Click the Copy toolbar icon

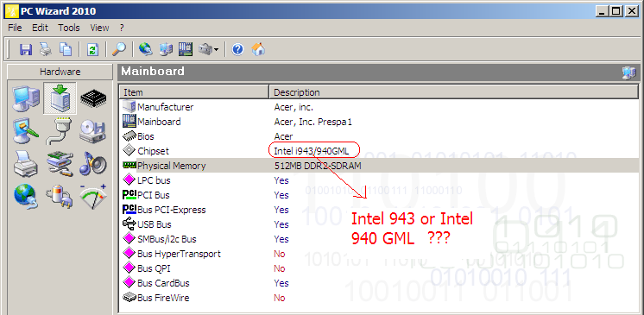click(x=65, y=50)
